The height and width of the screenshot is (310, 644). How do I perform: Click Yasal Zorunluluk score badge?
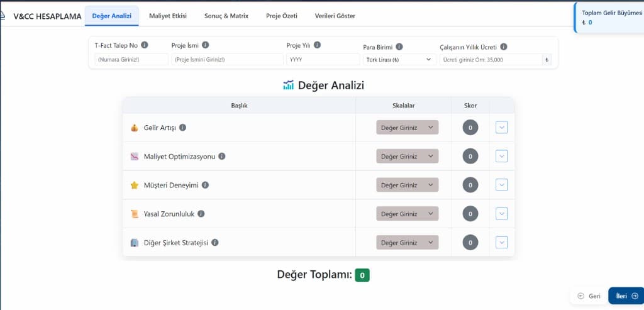coord(470,214)
